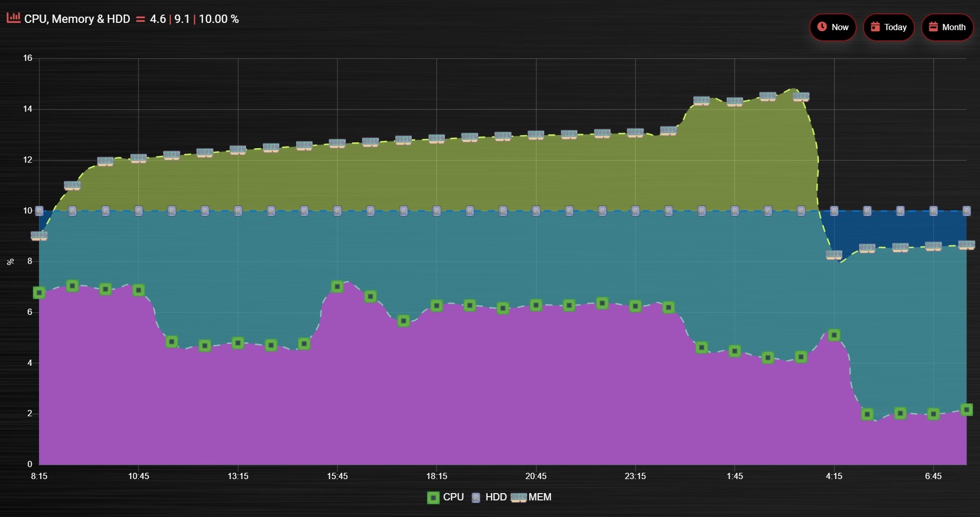The width and height of the screenshot is (980, 517).
Task: Click the 10:45 time axis label
Action: [x=138, y=476]
